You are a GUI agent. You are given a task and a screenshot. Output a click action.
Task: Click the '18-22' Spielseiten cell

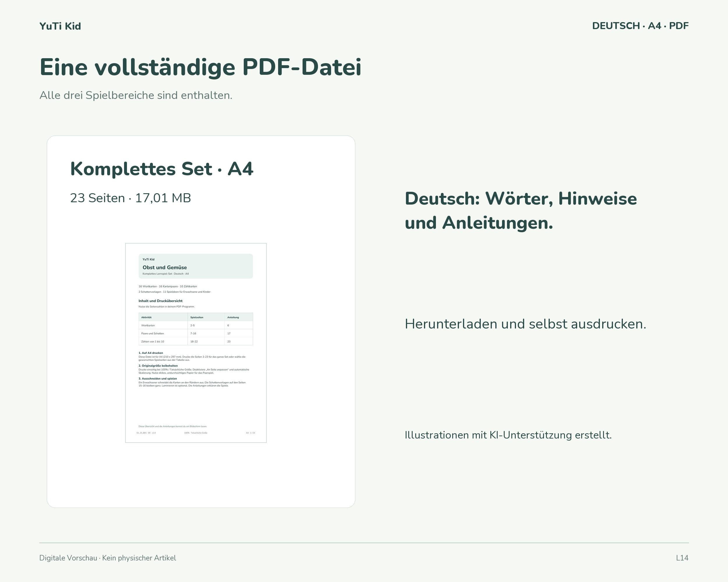coord(194,341)
